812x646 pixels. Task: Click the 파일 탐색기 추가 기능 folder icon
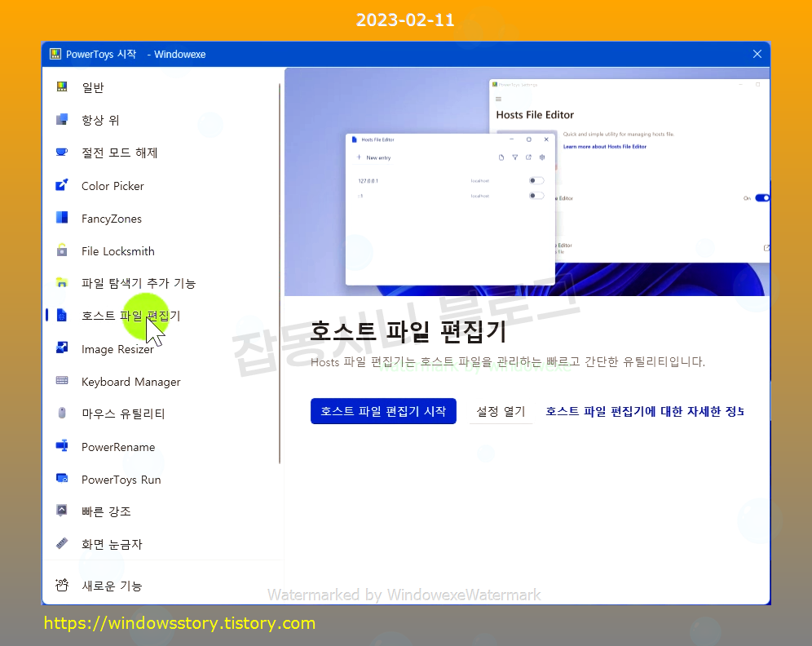click(62, 283)
